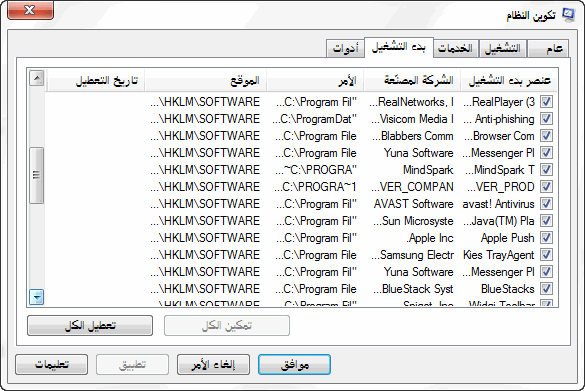Click the Blabbers Comm manufacturer cell
Viewport: 585px width, 391px height.
[413, 136]
